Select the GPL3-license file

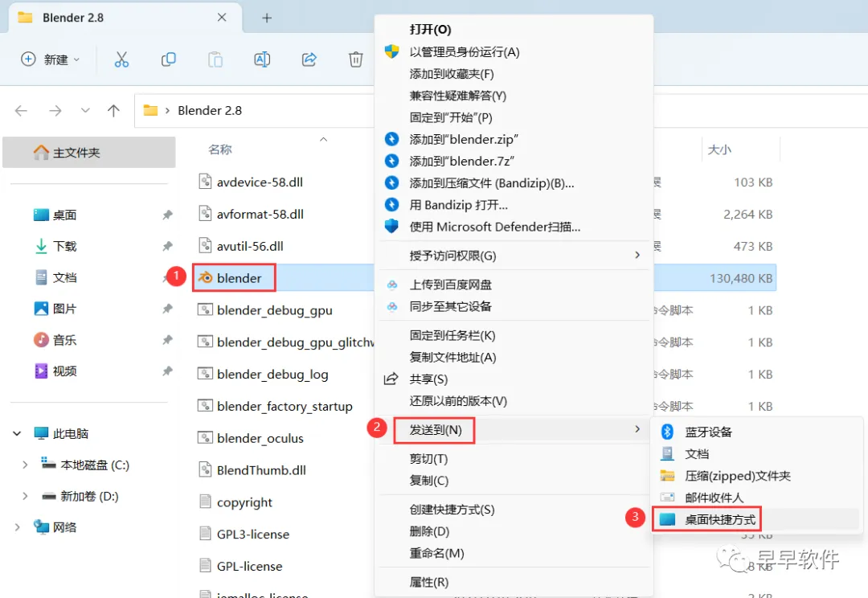coord(253,535)
